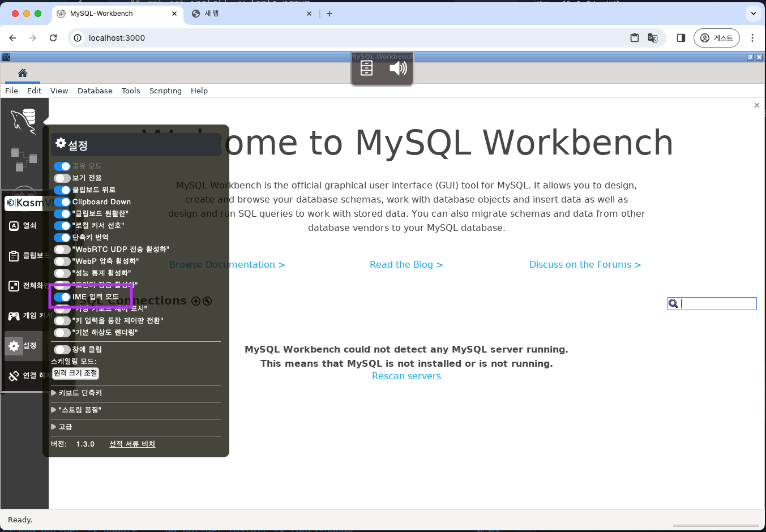Open the Read the Blog link
The height and width of the screenshot is (532, 766).
click(x=406, y=265)
